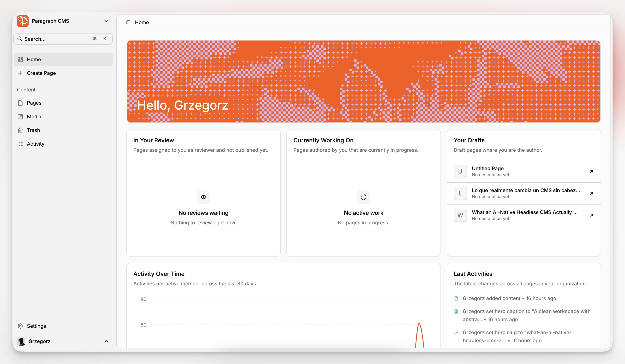Click the Media library icon
Viewport: 625px width, 364px height.
(x=20, y=116)
